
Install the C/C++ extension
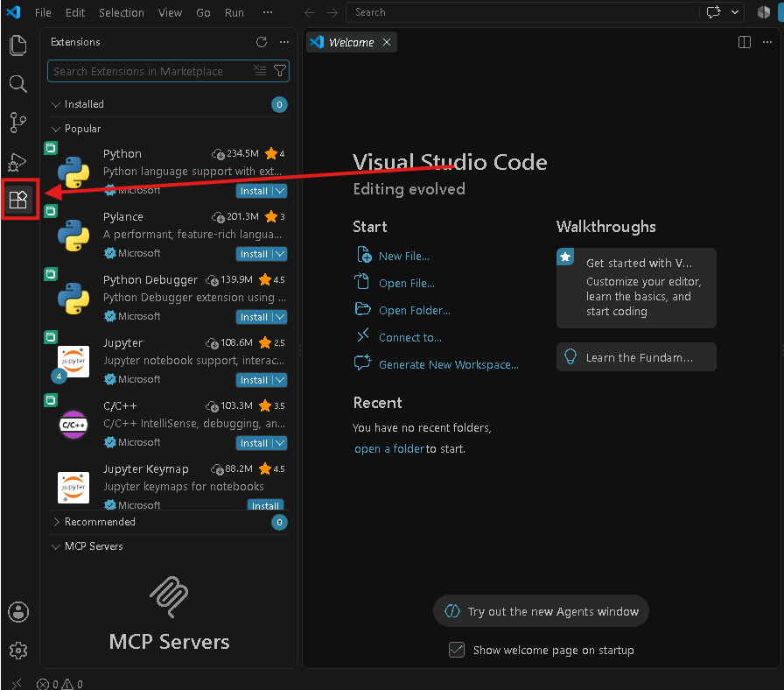point(254,443)
